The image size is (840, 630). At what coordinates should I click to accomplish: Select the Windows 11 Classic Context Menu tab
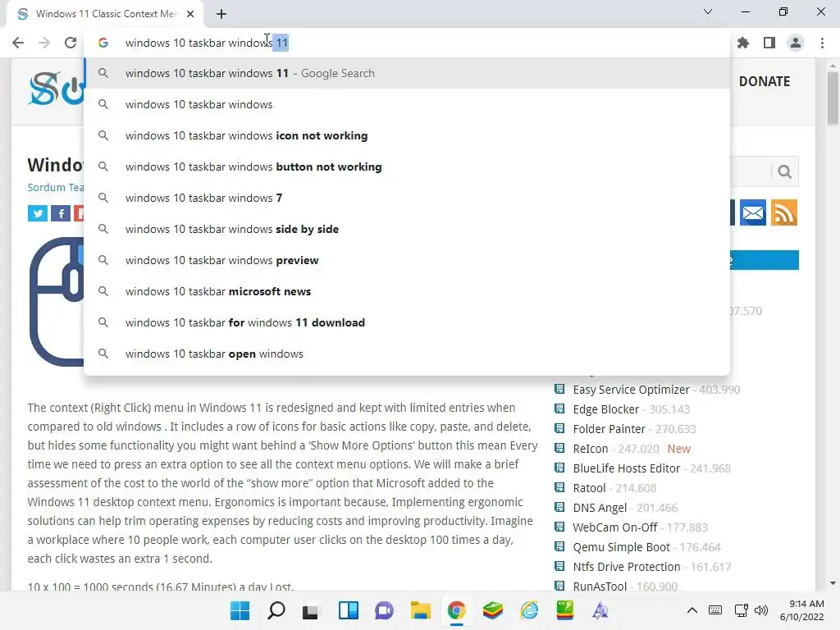click(105, 14)
